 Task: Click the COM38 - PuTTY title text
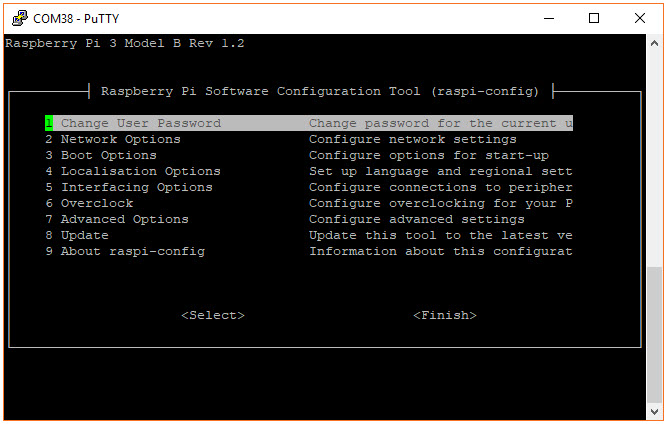[79, 17]
